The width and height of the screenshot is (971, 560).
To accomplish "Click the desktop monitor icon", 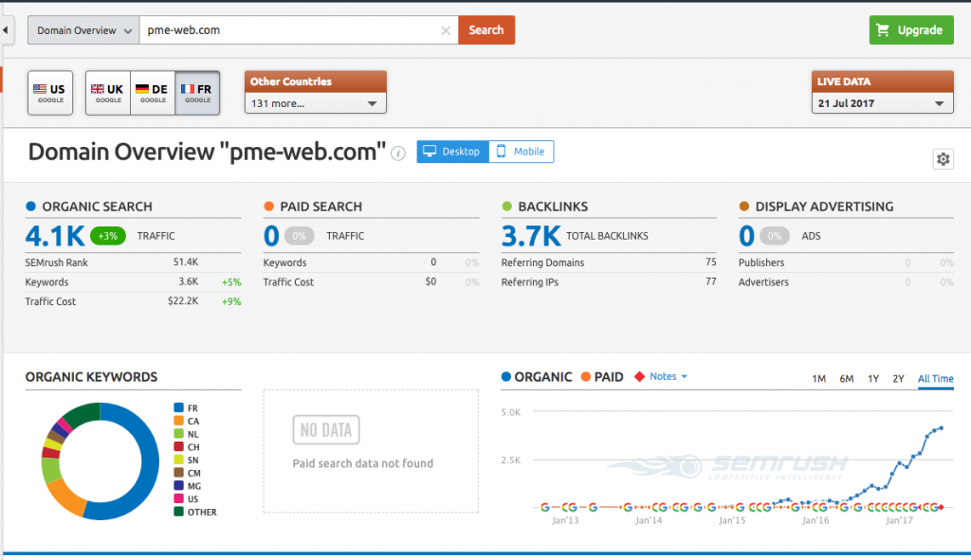I will (430, 151).
